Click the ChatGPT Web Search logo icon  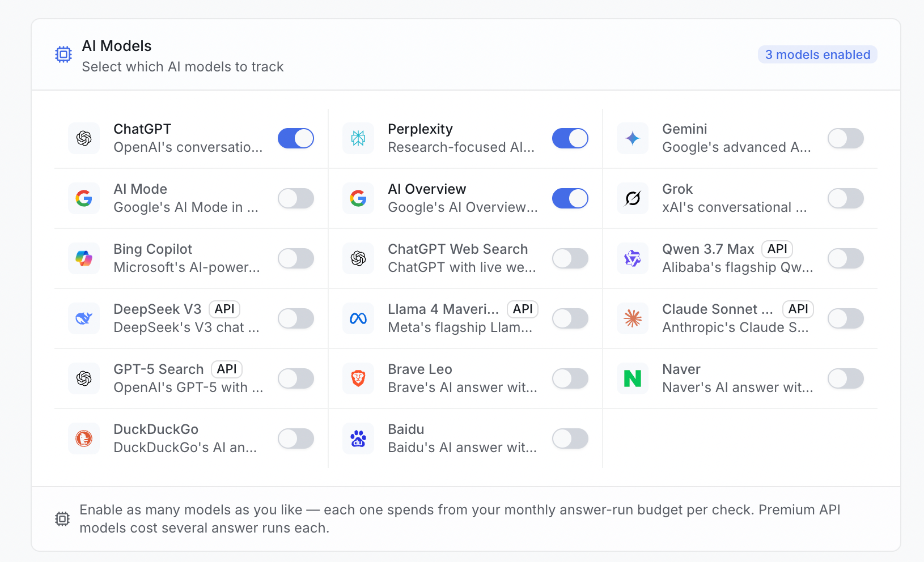tap(358, 258)
